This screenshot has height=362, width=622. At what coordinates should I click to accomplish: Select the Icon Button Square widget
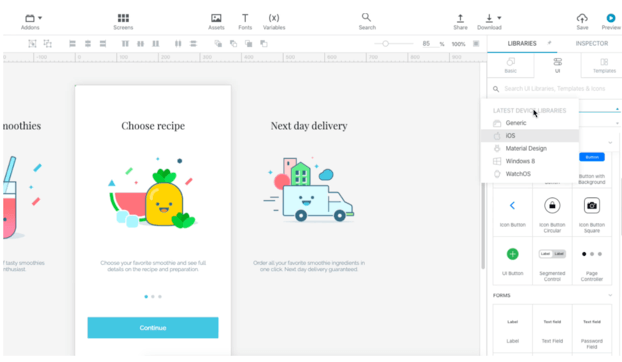click(592, 212)
